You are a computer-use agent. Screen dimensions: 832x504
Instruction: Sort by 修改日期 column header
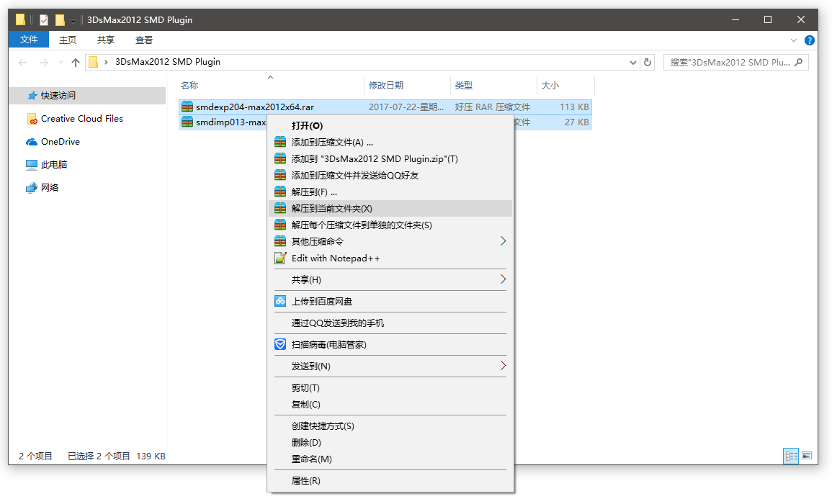click(x=386, y=86)
